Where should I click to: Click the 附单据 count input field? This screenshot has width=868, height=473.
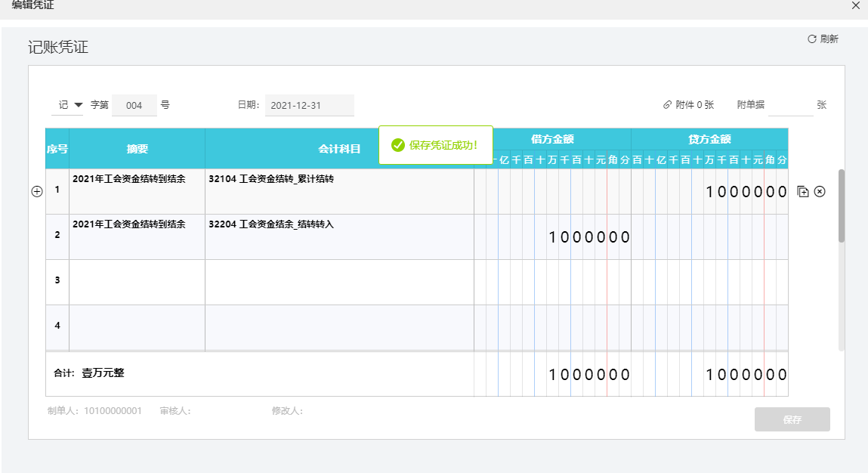(789, 106)
